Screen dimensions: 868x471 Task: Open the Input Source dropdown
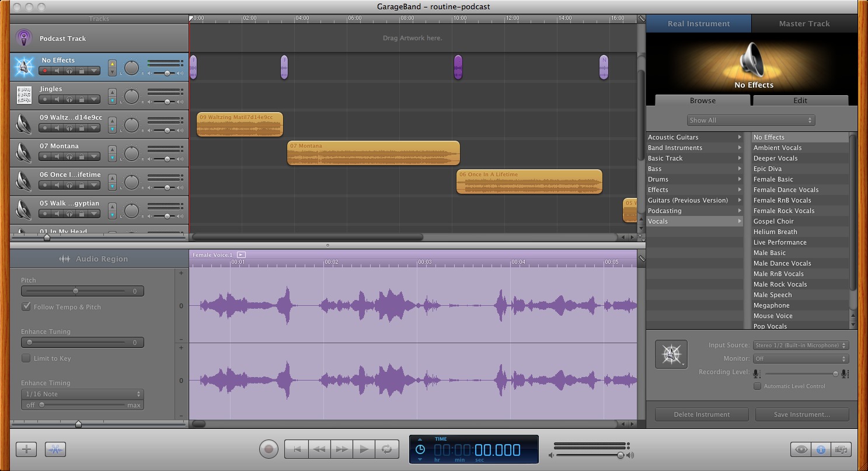(801, 346)
